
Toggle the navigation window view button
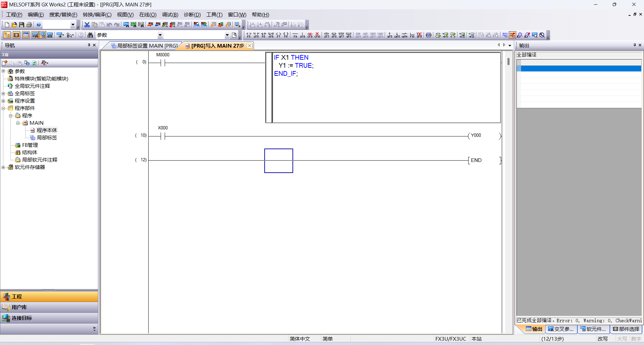click(7, 35)
